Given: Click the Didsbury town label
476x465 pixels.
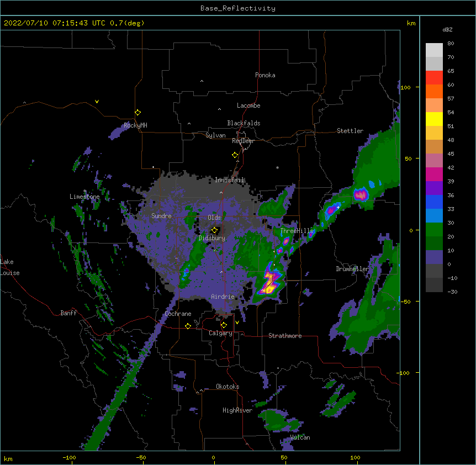Looking at the screenshot, I should pos(212,238).
